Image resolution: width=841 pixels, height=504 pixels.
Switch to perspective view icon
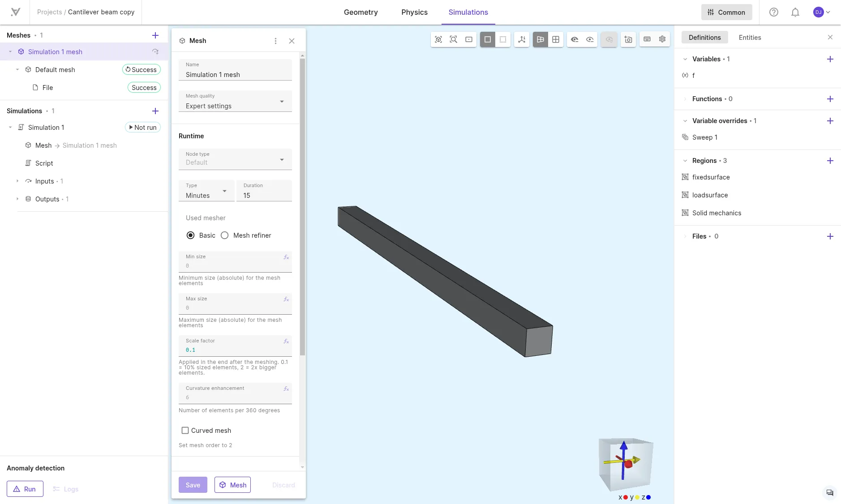(x=541, y=39)
